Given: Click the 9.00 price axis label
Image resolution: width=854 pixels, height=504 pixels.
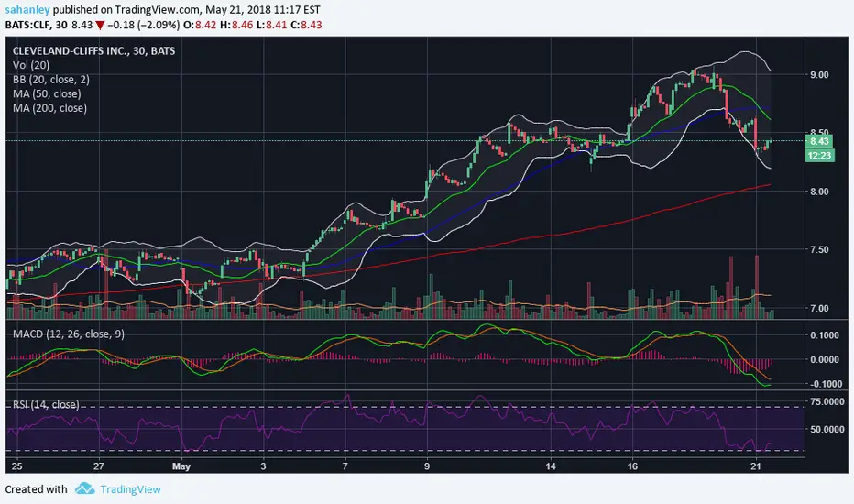Looking at the screenshot, I should pyautogui.click(x=819, y=74).
